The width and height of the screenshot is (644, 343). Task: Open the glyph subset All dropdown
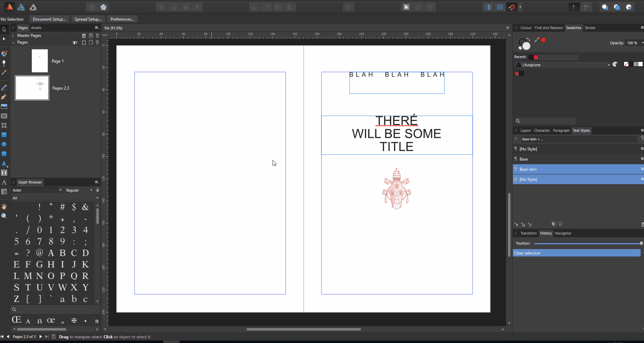tap(55, 198)
